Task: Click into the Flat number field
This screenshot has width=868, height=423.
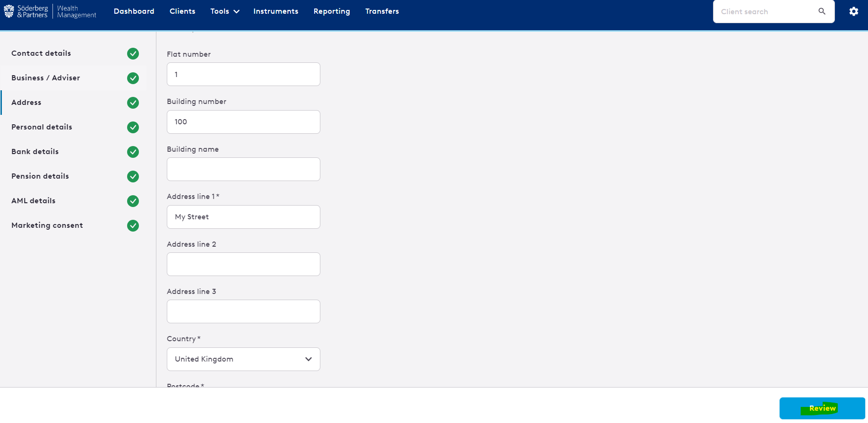Action: [243, 74]
